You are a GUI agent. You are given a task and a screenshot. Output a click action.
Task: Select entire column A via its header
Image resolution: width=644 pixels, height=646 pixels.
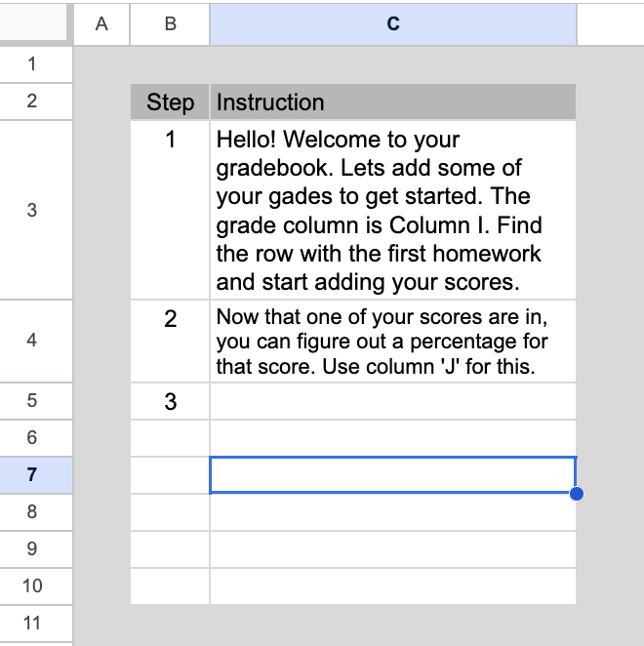(x=101, y=24)
